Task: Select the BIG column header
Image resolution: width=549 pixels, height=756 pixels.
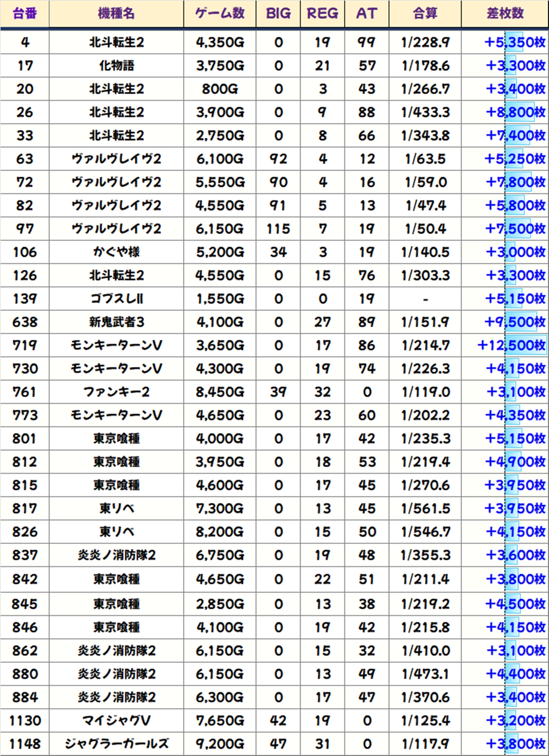Action: (x=278, y=14)
